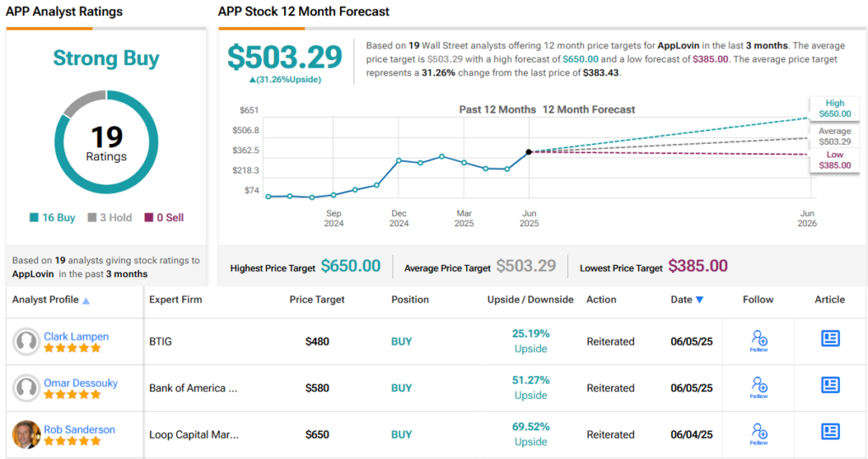The height and width of the screenshot is (459, 868).
Task: Click the Lowest Price Target $385.00 value
Action: 698,266
